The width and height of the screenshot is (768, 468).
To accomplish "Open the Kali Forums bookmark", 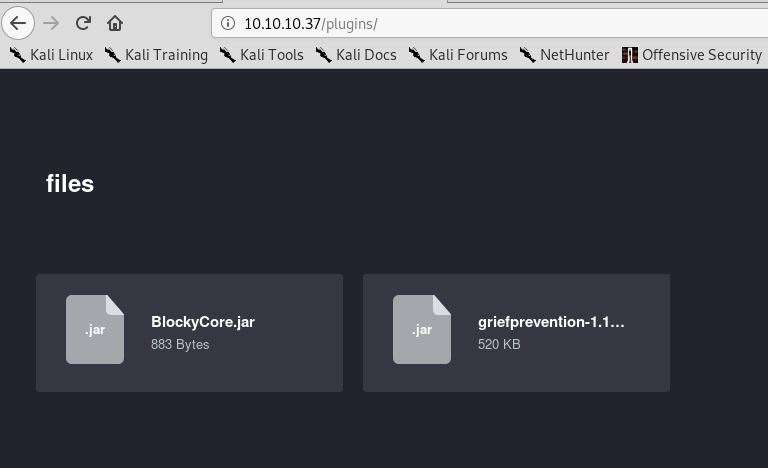I will click(x=458, y=55).
